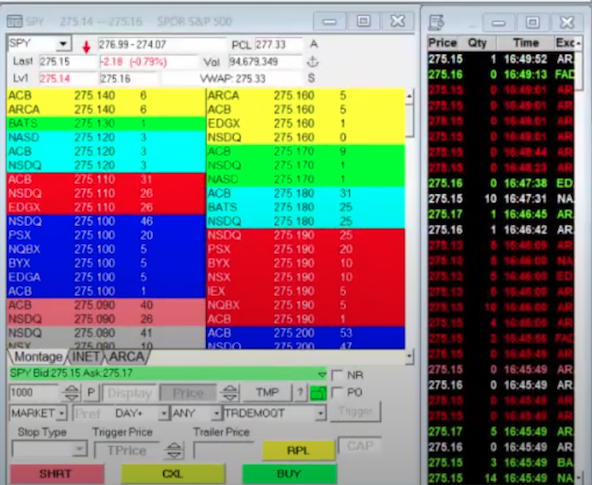Select the BATS 275.130 bid row
The height and width of the screenshot is (485, 592).
(x=106, y=123)
